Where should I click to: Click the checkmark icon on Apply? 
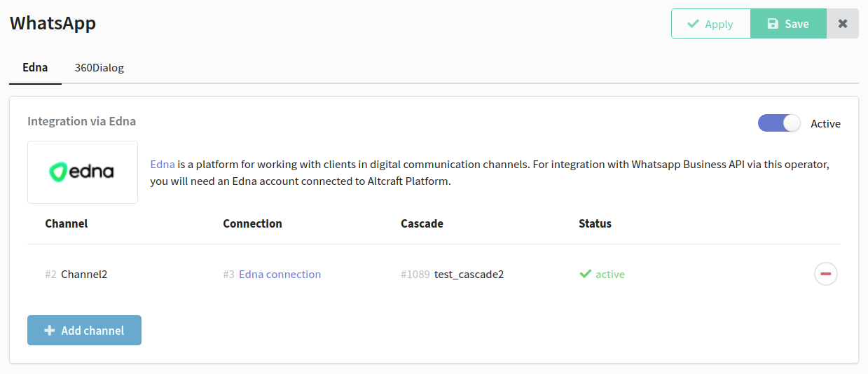point(693,24)
